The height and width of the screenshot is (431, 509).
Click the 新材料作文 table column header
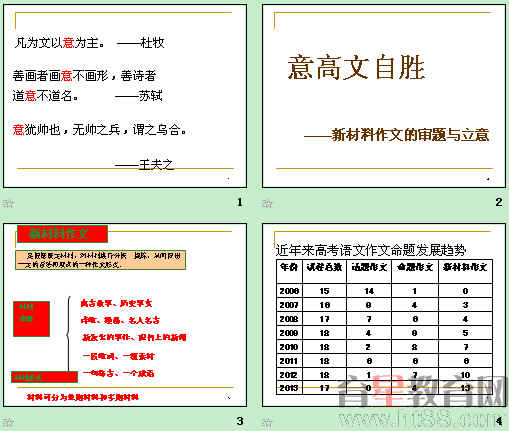pos(465,272)
